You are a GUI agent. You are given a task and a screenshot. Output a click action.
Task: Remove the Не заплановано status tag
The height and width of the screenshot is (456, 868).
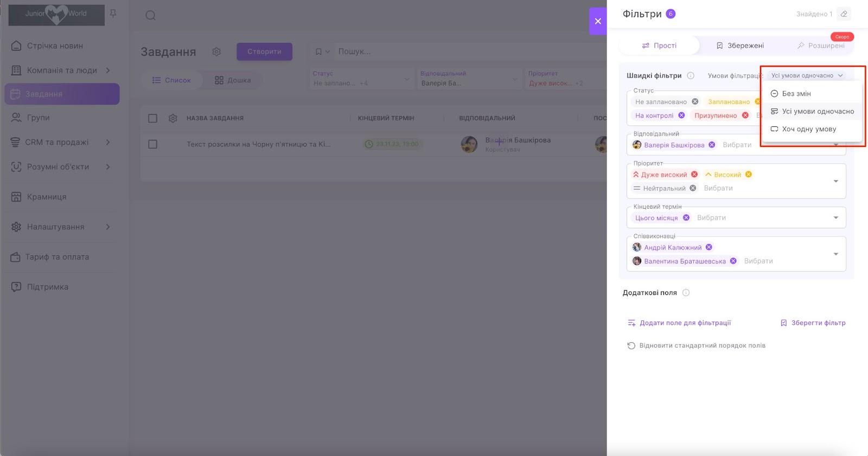tap(695, 101)
